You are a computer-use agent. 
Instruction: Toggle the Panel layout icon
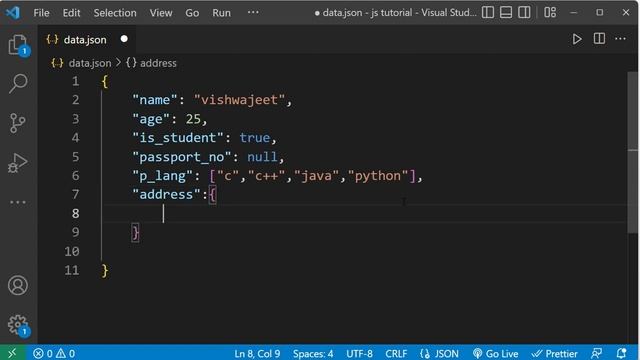(506, 13)
